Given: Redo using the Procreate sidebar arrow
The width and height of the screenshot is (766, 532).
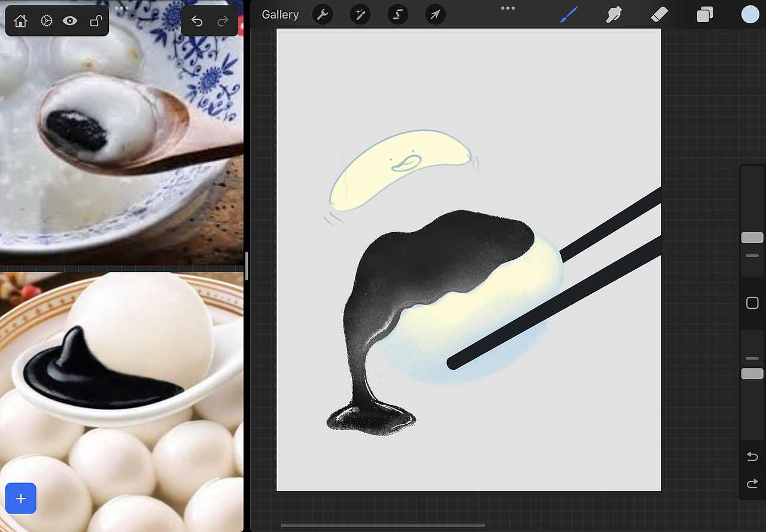Looking at the screenshot, I should point(752,484).
